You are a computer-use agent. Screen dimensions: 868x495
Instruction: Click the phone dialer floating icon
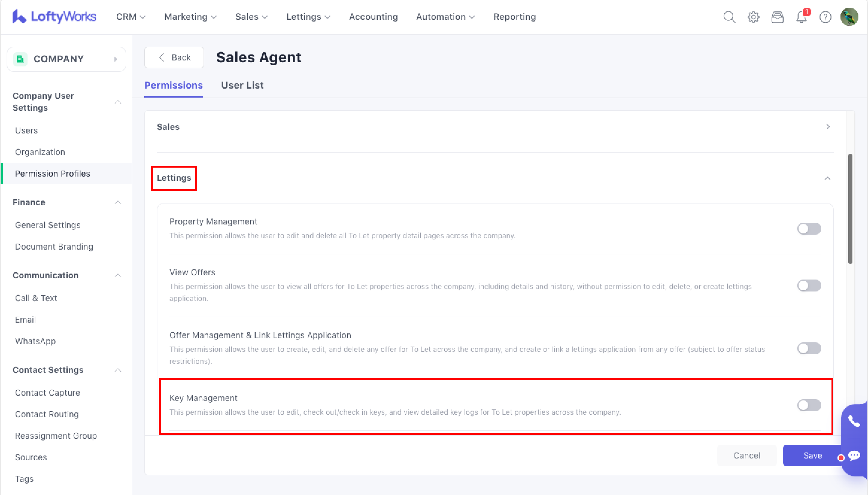point(854,421)
